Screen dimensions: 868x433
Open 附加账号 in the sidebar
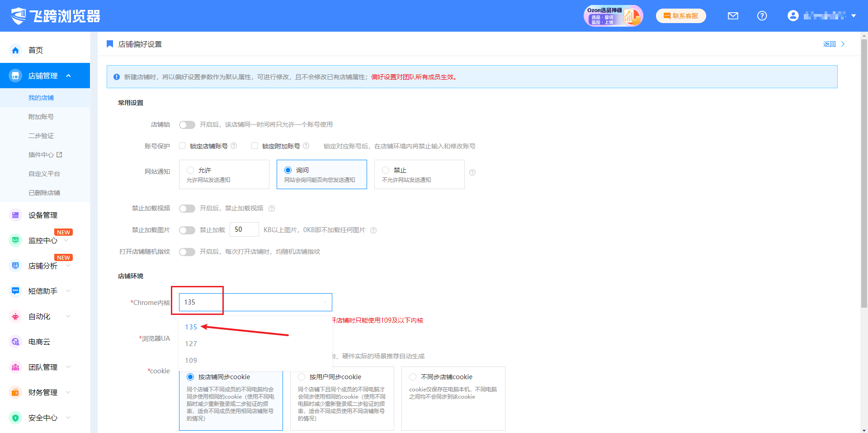click(x=41, y=117)
